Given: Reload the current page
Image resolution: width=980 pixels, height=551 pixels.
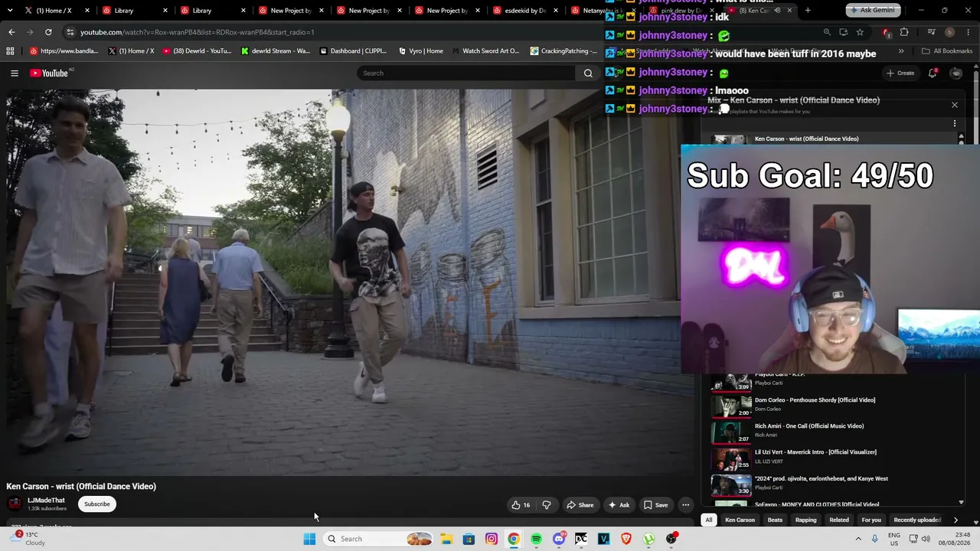Looking at the screenshot, I should tap(48, 32).
